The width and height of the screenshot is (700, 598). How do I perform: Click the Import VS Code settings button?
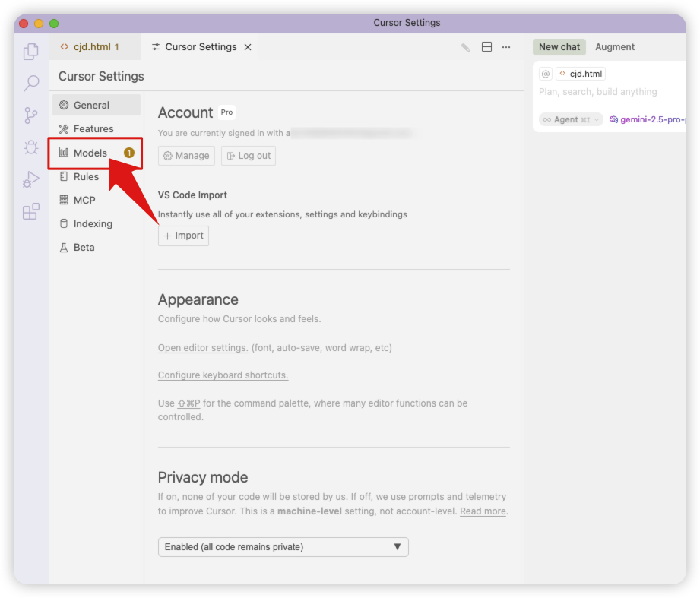point(183,236)
